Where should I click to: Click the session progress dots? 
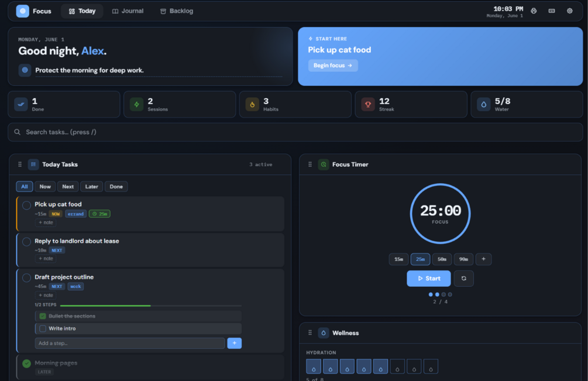pyautogui.click(x=440, y=294)
